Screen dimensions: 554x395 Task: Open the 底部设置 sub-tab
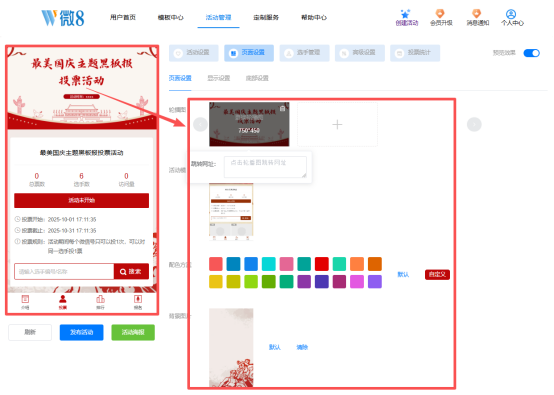click(x=257, y=78)
